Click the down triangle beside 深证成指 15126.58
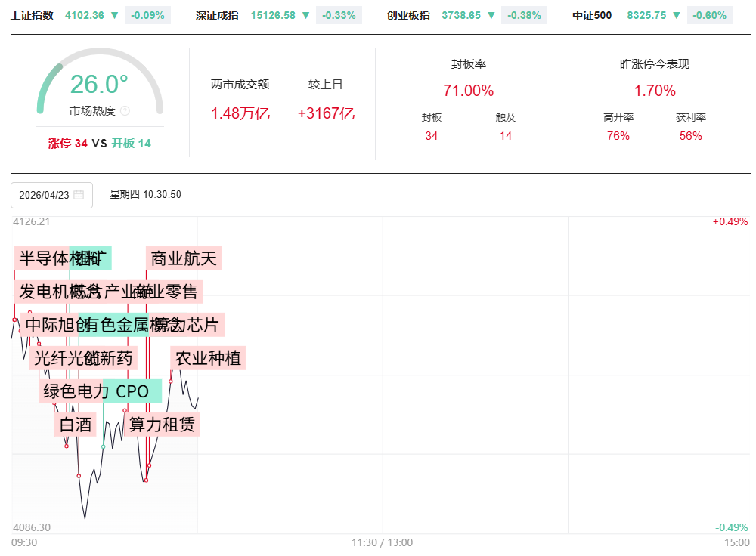Image resolution: width=756 pixels, height=556 pixels. [x=305, y=15]
